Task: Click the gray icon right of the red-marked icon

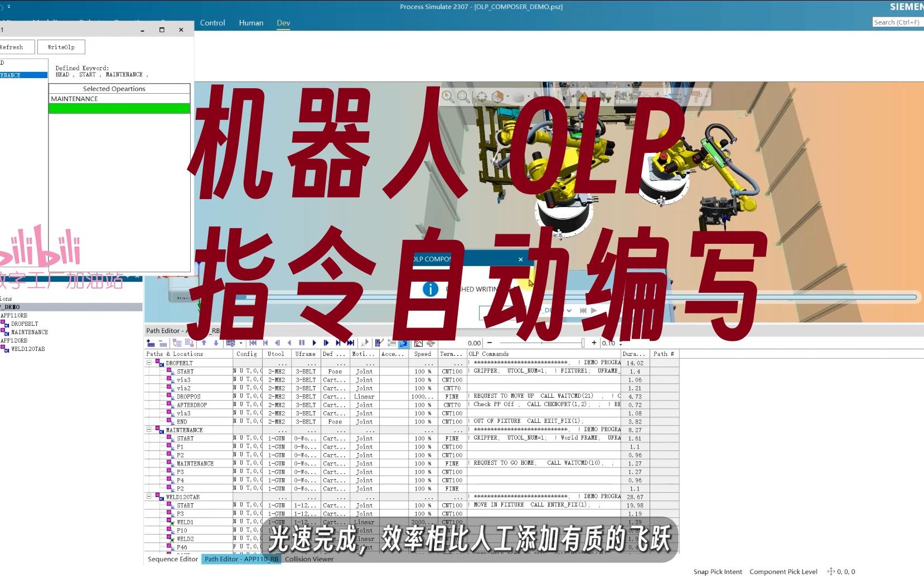Action: pos(430,343)
